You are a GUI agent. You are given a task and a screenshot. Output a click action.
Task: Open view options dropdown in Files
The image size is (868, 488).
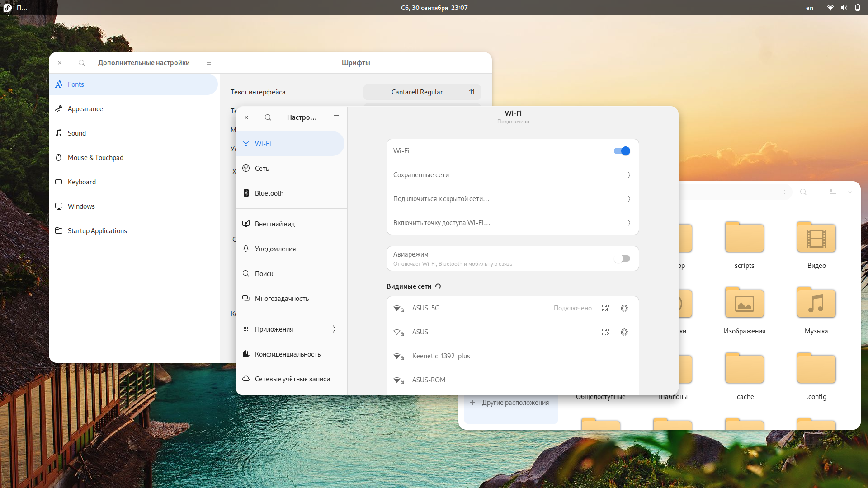pos(850,192)
